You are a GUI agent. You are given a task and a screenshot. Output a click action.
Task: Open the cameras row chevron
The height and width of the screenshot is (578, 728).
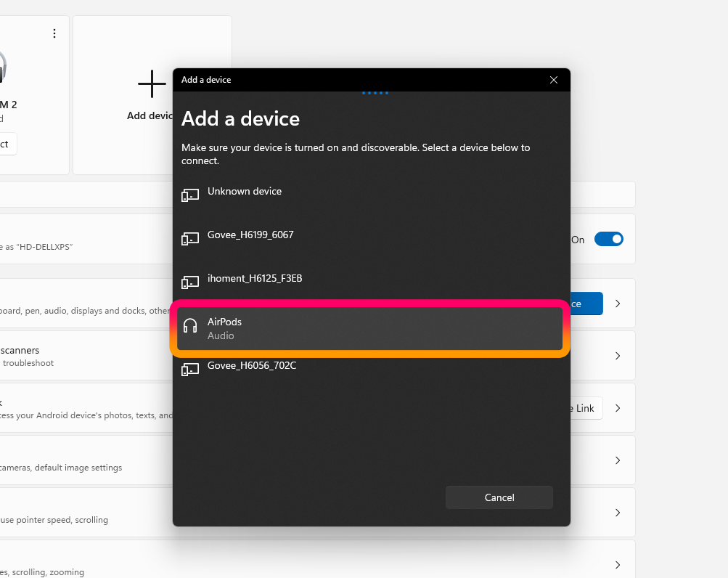click(618, 460)
